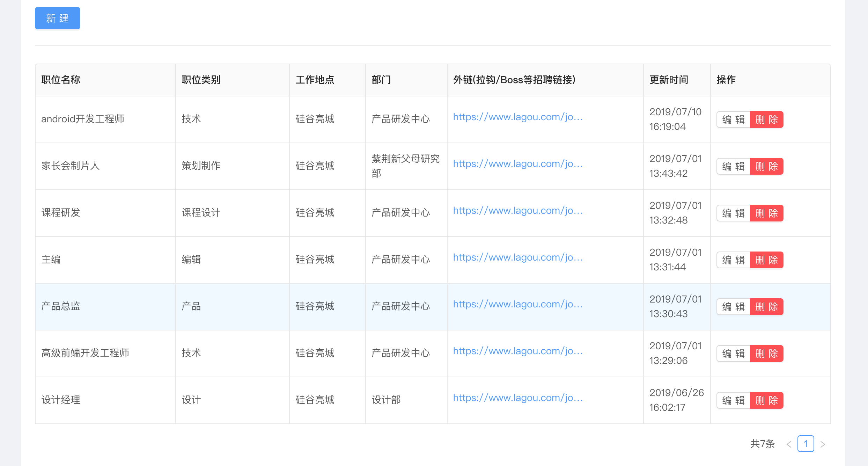This screenshot has height=466, width=868.
Task: Edit the android开发工程师 position
Action: click(733, 119)
